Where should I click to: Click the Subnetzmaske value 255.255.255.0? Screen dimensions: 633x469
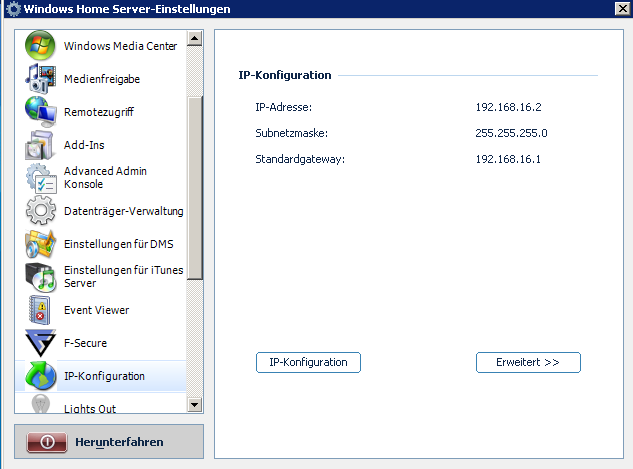[x=511, y=133]
